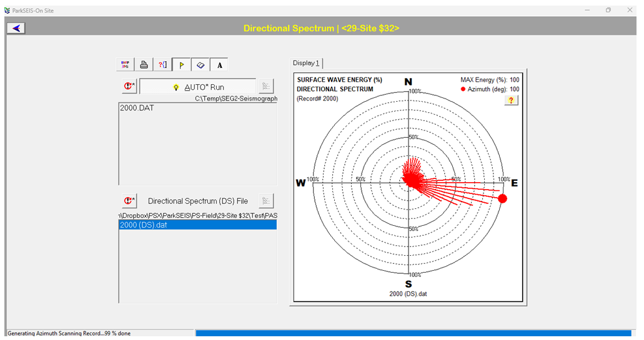Click the yellow help question mark on chart

[512, 100]
